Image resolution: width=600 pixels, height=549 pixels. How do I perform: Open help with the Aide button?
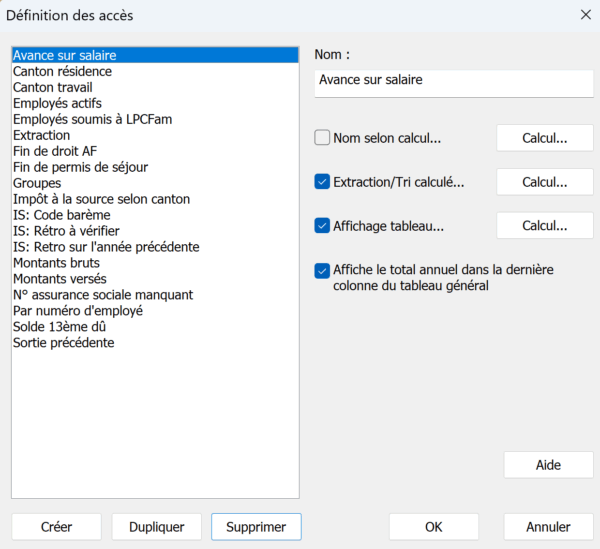(548, 465)
